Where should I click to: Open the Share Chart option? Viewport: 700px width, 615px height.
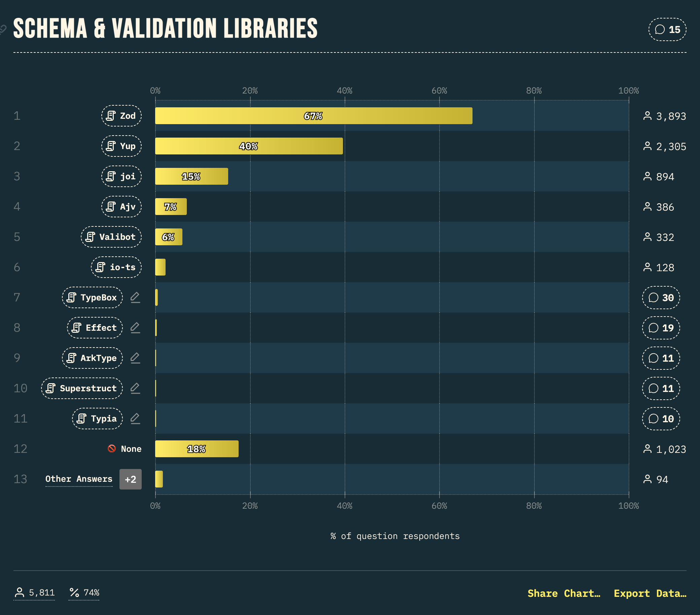click(564, 593)
